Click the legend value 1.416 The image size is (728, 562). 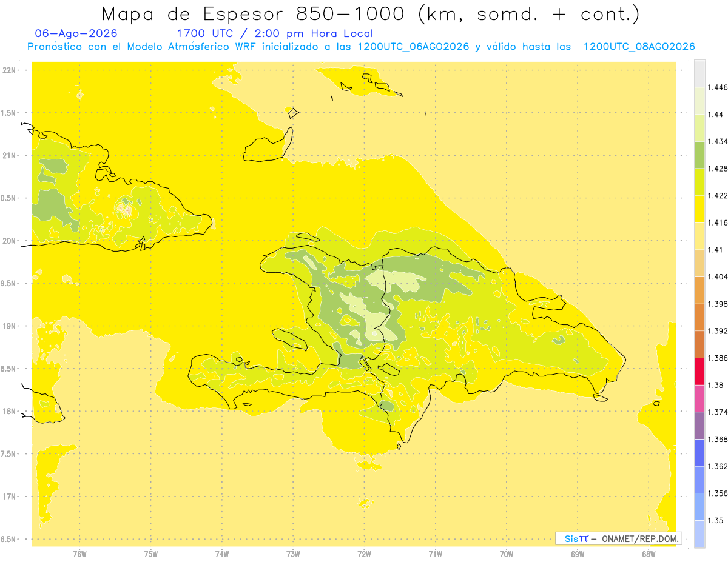coord(718,222)
